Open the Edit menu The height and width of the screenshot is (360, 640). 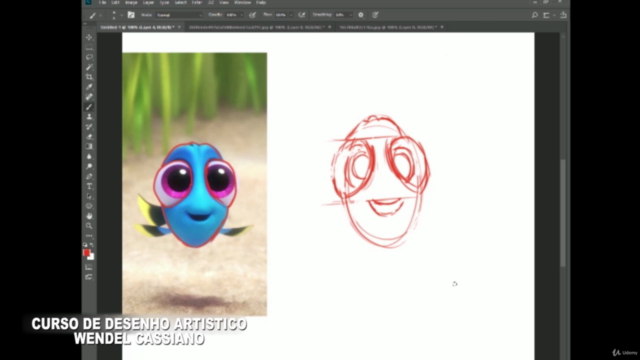coord(116,2)
